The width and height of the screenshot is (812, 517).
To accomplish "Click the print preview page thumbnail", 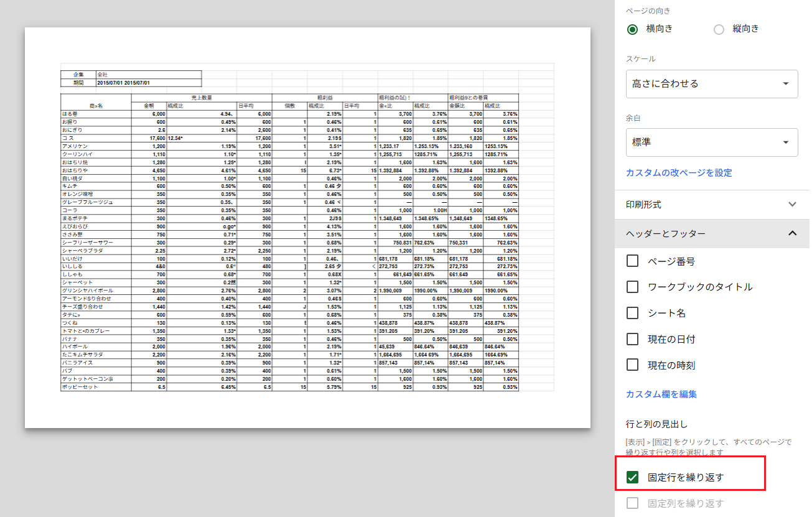I will click(x=307, y=228).
